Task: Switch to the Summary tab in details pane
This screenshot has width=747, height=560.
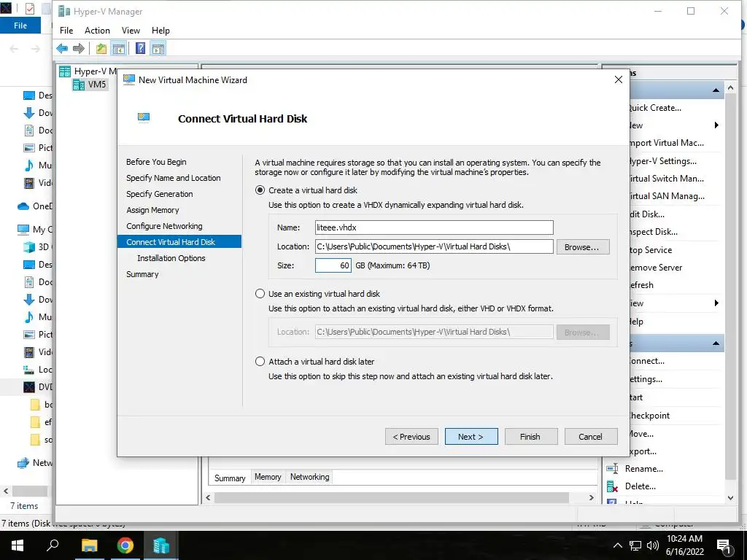Action: point(230,478)
